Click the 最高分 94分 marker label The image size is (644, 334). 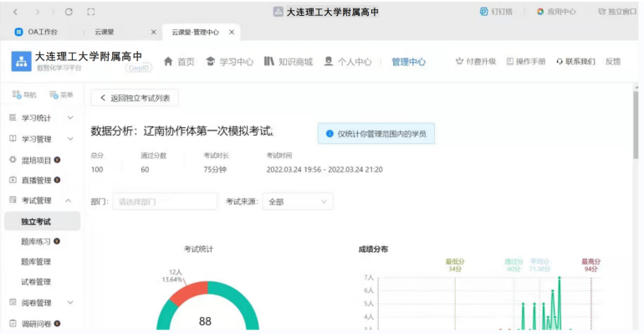coord(591,265)
